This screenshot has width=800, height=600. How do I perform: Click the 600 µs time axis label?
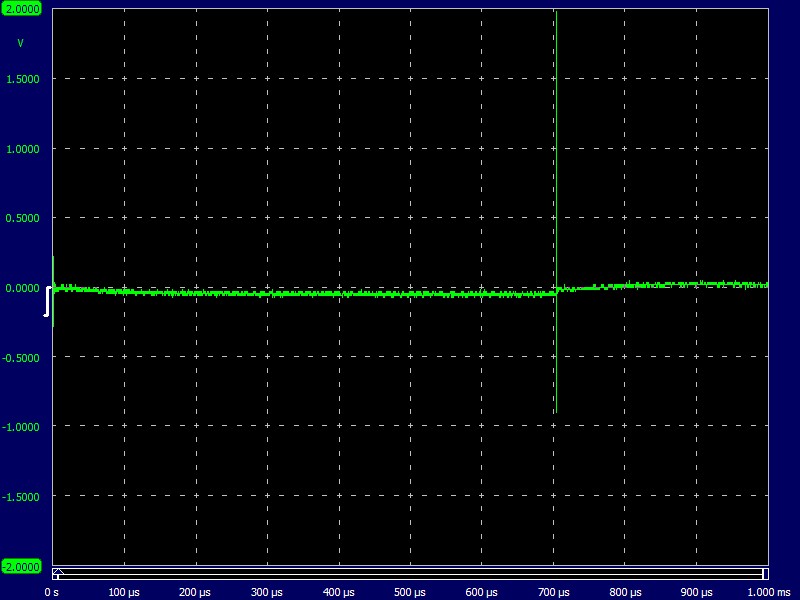click(482, 592)
